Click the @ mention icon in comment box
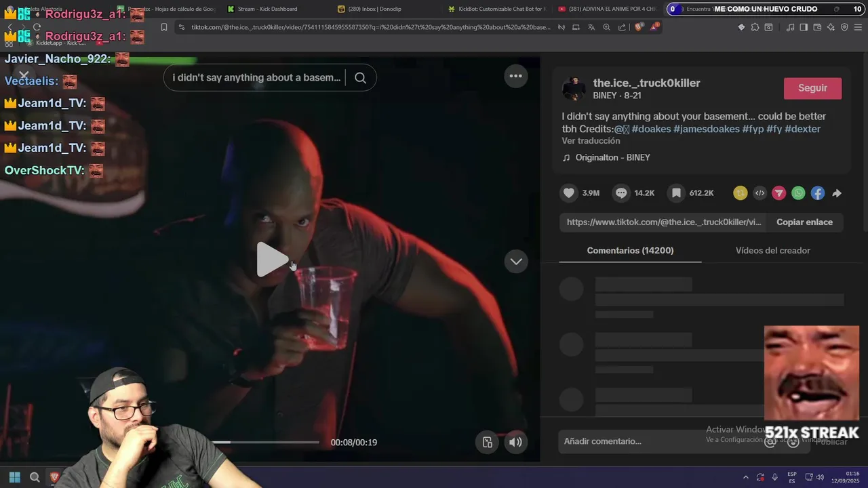The height and width of the screenshot is (488, 868). (x=770, y=442)
